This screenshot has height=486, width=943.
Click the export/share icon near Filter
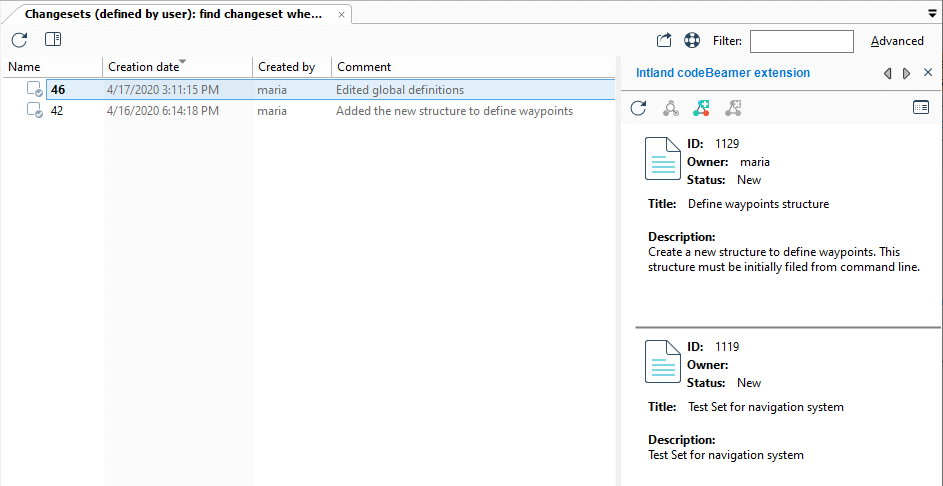click(x=663, y=40)
